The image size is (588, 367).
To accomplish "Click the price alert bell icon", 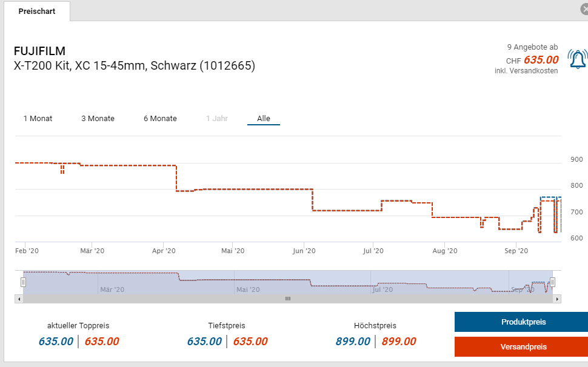I will 577,59.
